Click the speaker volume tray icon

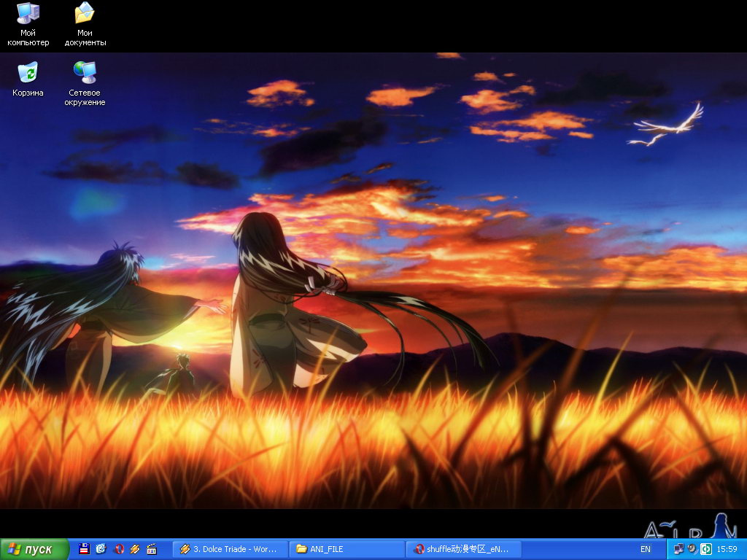692,549
